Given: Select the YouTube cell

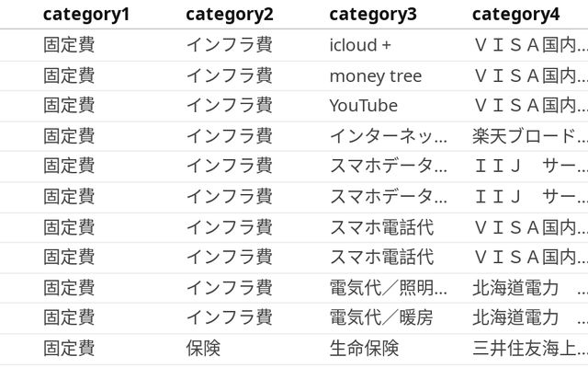Looking at the screenshot, I should [364, 106].
